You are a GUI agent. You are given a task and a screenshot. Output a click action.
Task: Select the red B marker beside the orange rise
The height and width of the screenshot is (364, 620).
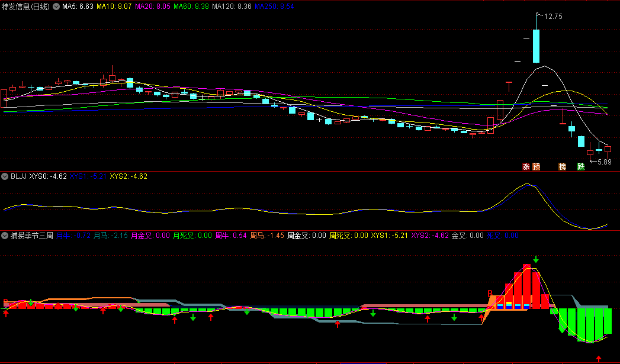(x=490, y=294)
